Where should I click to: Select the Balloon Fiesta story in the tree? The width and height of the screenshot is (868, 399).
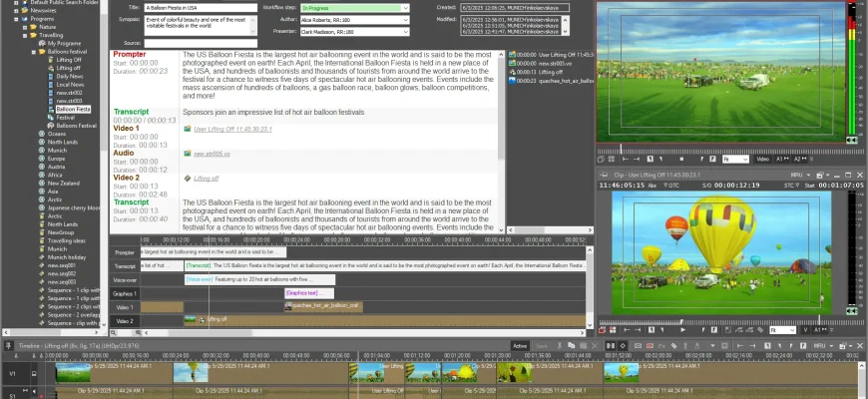(x=73, y=109)
